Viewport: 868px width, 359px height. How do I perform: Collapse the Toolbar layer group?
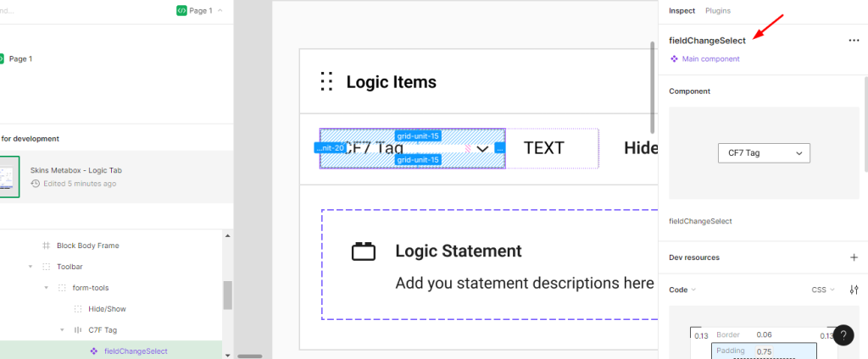tap(31, 267)
